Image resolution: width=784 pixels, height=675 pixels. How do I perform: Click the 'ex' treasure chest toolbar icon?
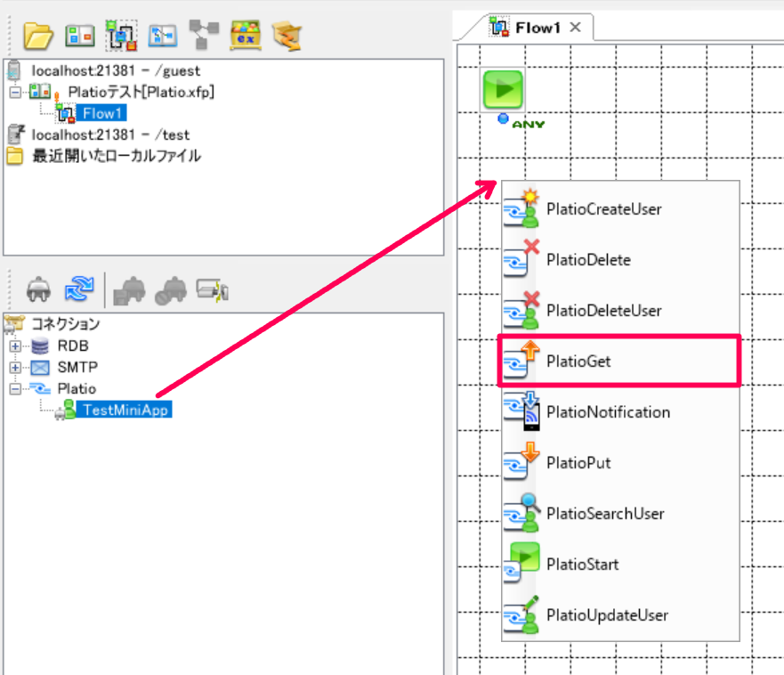point(245,35)
